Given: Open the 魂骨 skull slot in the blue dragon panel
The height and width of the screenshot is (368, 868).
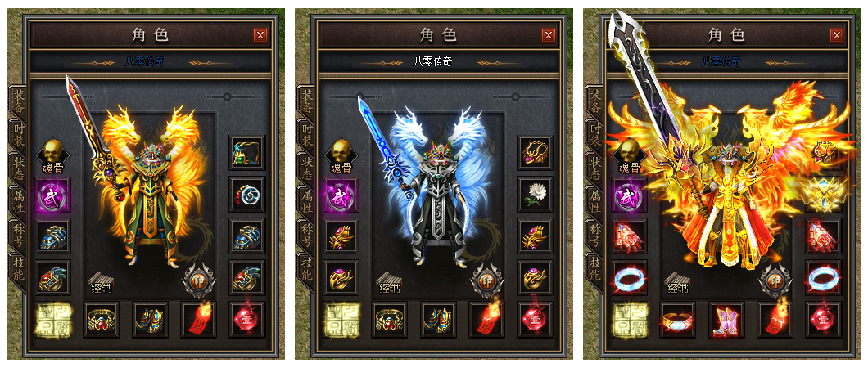Looking at the screenshot, I should coord(341,155).
